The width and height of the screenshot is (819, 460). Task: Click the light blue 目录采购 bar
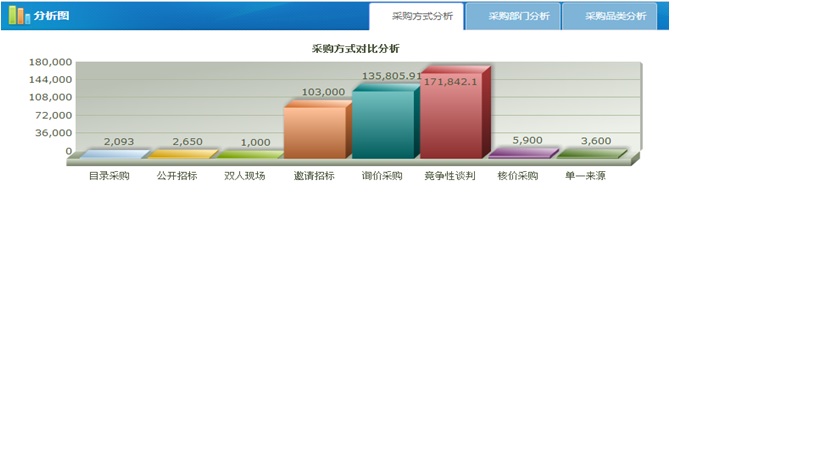pyautogui.click(x=113, y=155)
